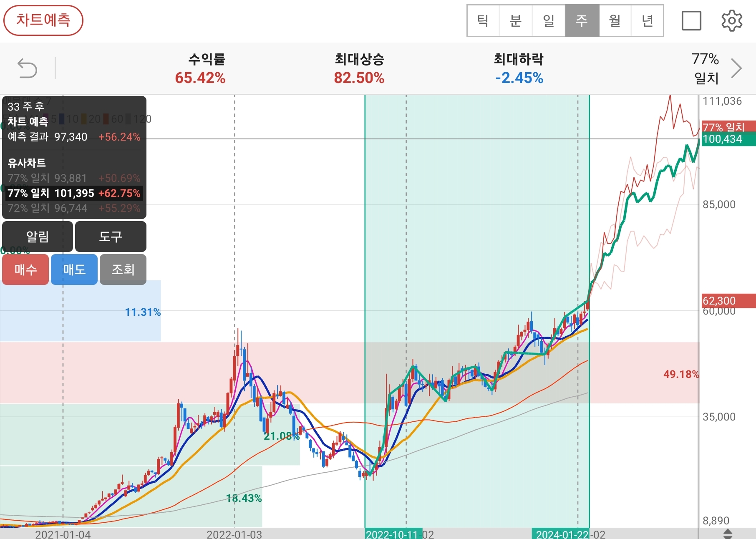Tap the gray 조회 lookup button
This screenshot has height=539, width=756.
(x=123, y=269)
